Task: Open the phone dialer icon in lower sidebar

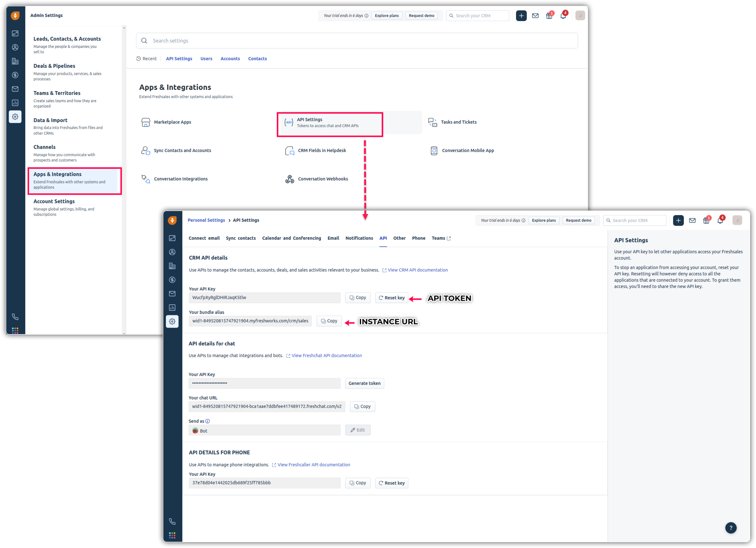Action: click(172, 522)
